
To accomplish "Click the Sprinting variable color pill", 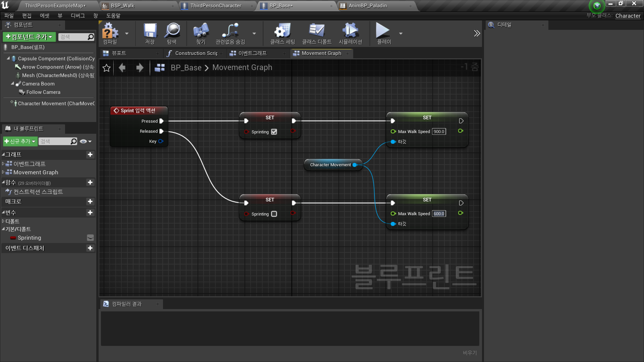I will click(13, 238).
